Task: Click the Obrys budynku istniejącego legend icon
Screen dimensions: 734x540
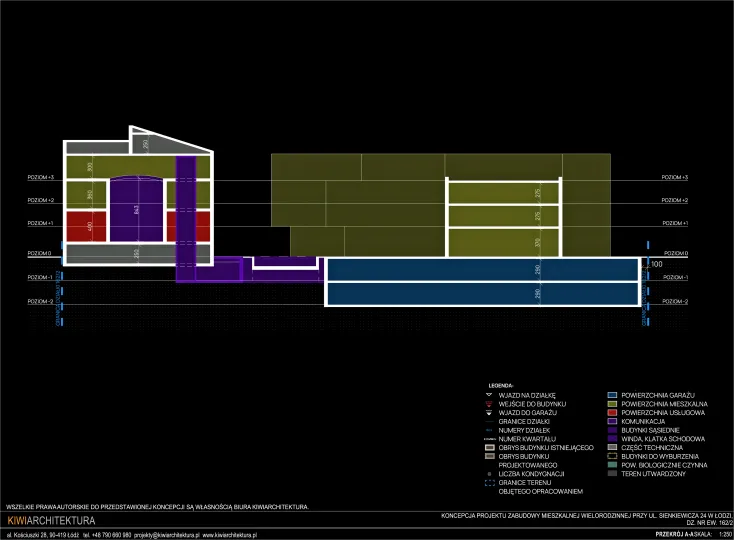Action: click(489, 447)
